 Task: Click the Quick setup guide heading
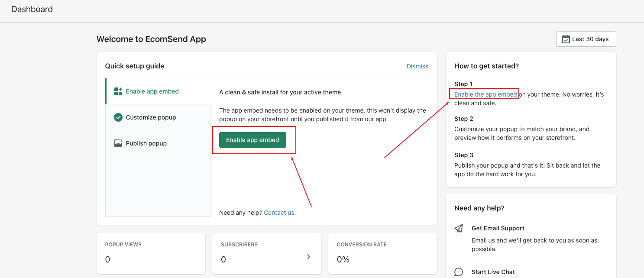[x=135, y=66]
